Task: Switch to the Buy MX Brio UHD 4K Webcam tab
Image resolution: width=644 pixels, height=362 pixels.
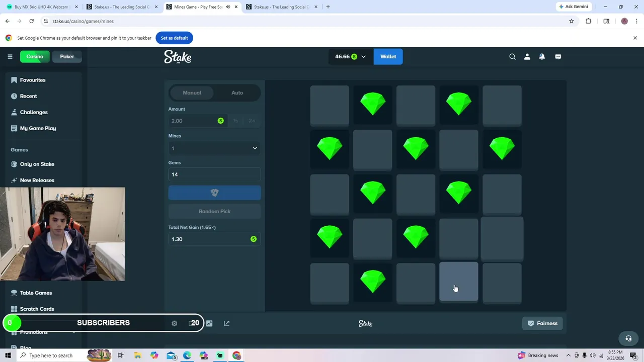Action: pyautogui.click(x=42, y=7)
